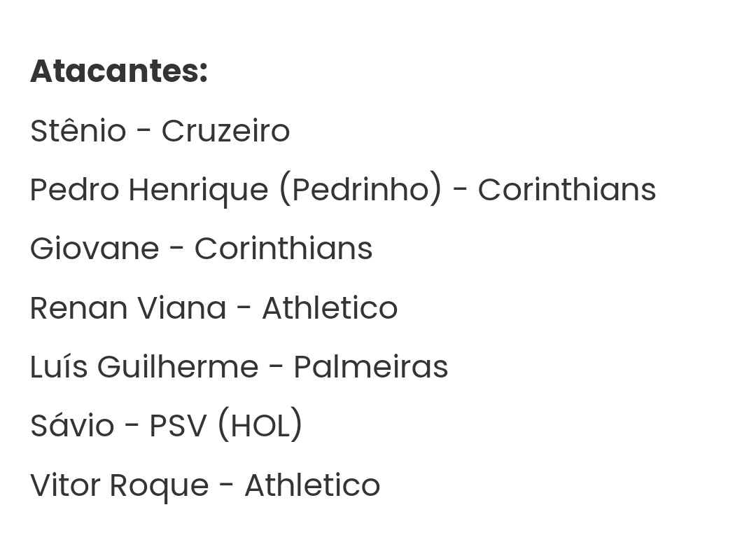Screen dimensions: 756x547
Task: Click Athletico beside Renan Viana
Action: 330,308
